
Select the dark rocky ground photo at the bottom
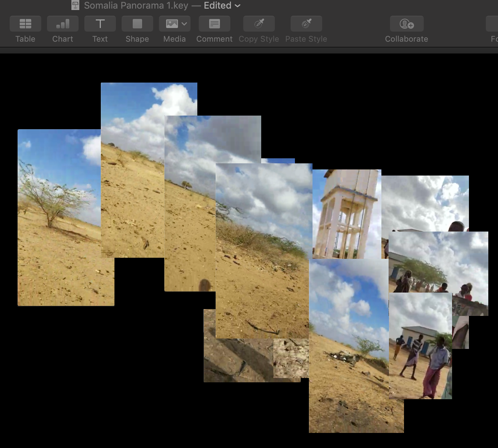pos(238,360)
